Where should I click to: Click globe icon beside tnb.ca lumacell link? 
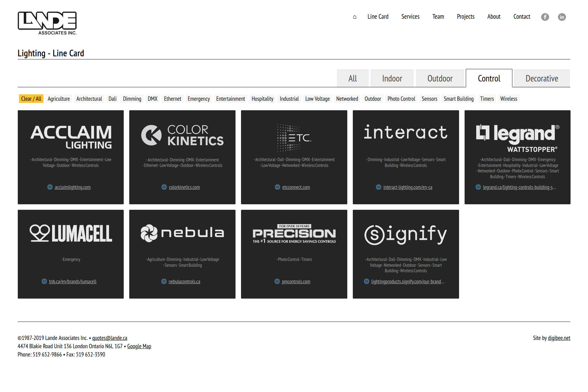coord(44,281)
